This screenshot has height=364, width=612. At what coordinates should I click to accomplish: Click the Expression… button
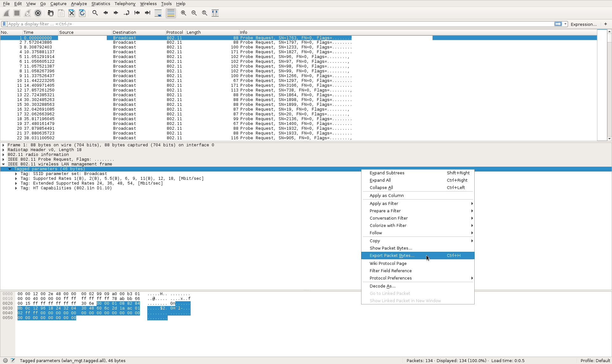point(583,24)
